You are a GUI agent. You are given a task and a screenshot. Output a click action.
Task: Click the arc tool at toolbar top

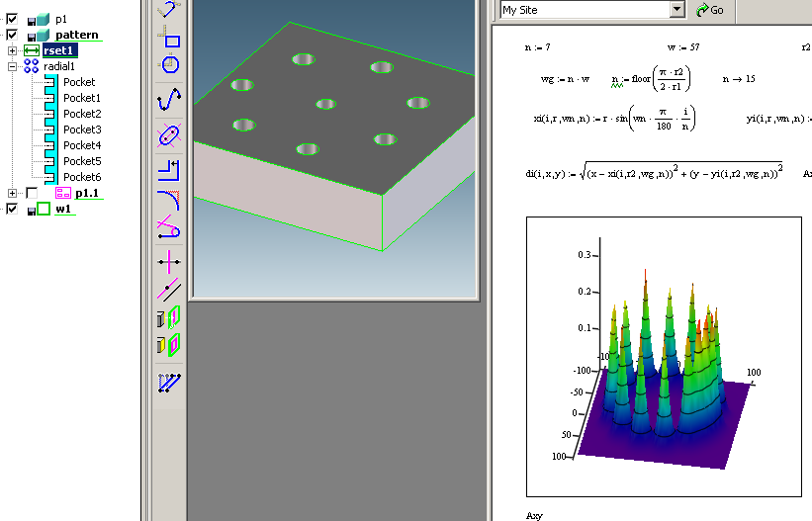tap(169, 8)
